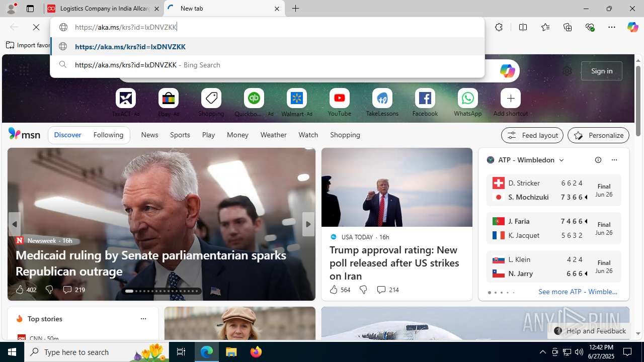Show next slide in news carousel
The width and height of the screenshot is (644, 362).
[x=308, y=224]
